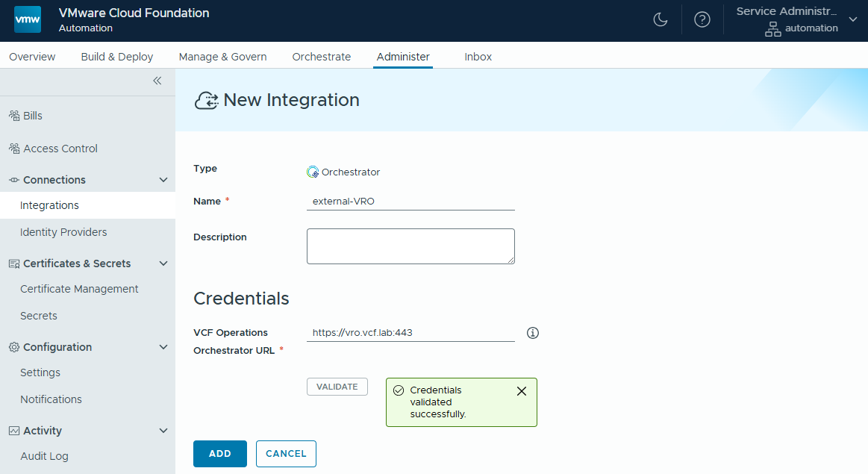Click the Activity chart icon
The height and width of the screenshot is (474, 868).
pyautogui.click(x=14, y=431)
